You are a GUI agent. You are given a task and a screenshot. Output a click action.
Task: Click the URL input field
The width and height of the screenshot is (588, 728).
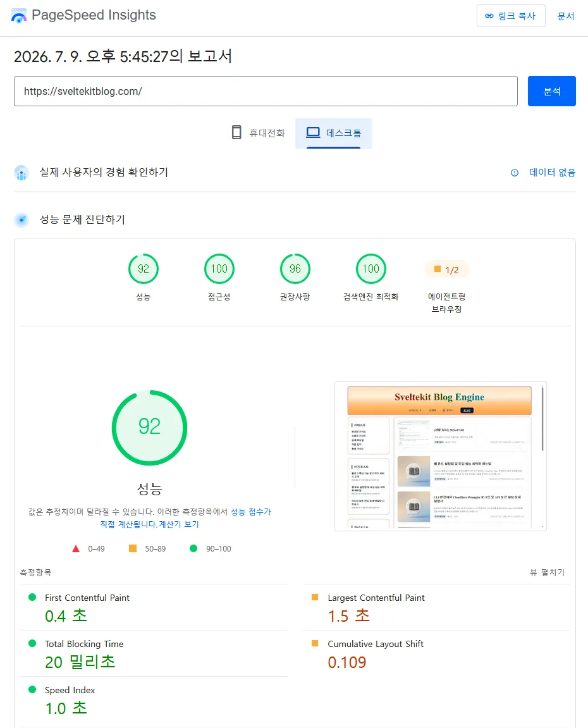click(266, 91)
